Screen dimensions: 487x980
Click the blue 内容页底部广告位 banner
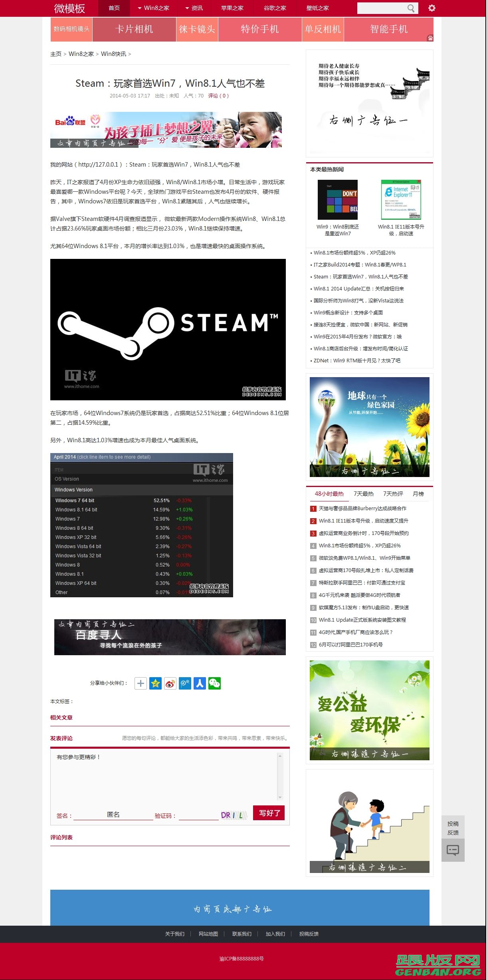pyautogui.click(x=240, y=907)
